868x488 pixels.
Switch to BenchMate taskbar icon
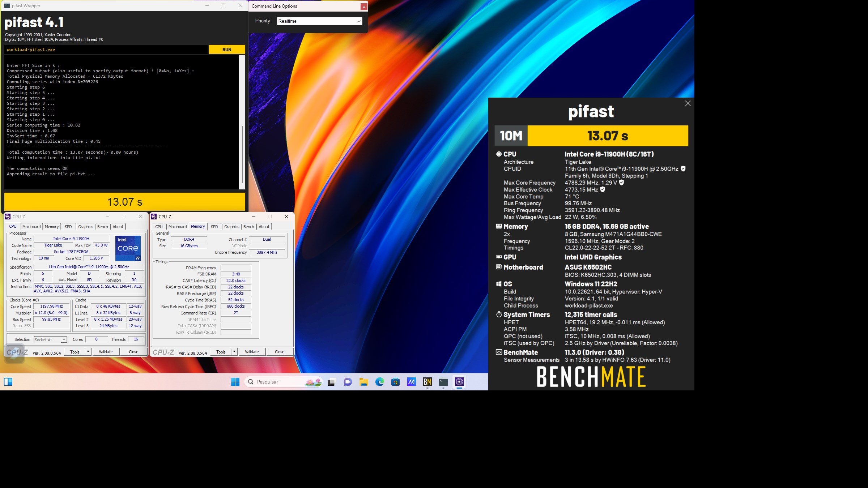(x=427, y=382)
